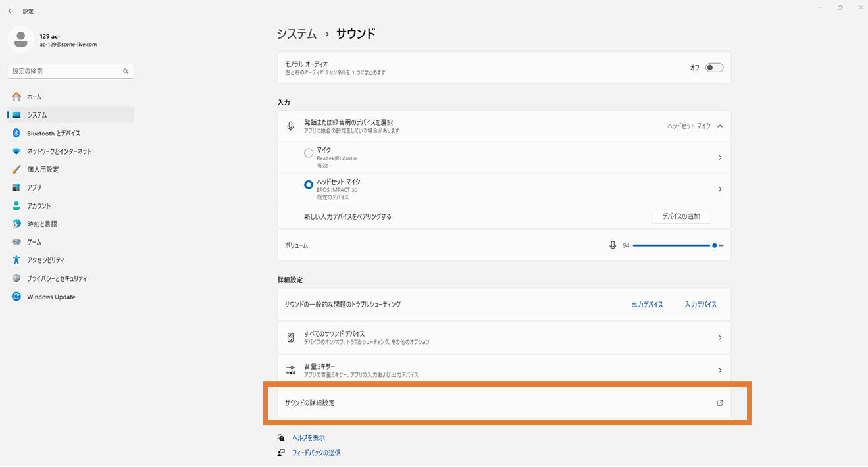Screen dimensions: 868x467
Task: Click the プライバシー shield icon
Action: pos(16,278)
